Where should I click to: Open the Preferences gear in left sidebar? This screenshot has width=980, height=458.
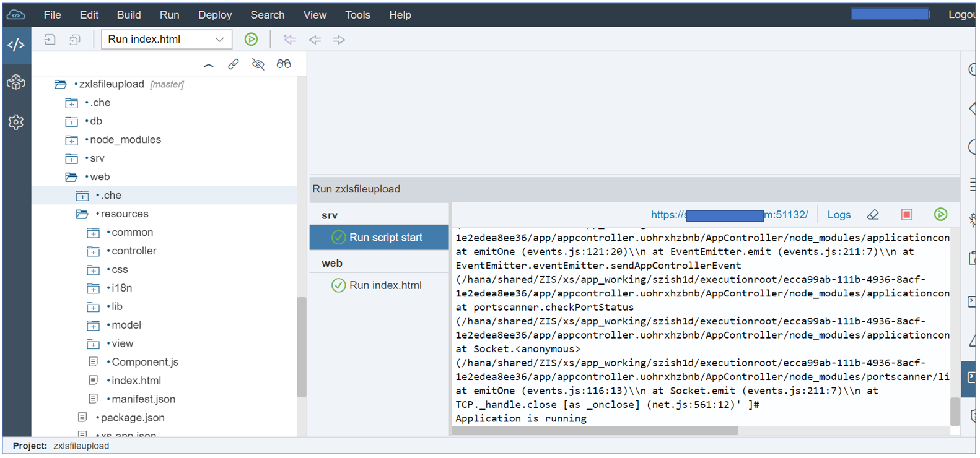[x=16, y=122]
